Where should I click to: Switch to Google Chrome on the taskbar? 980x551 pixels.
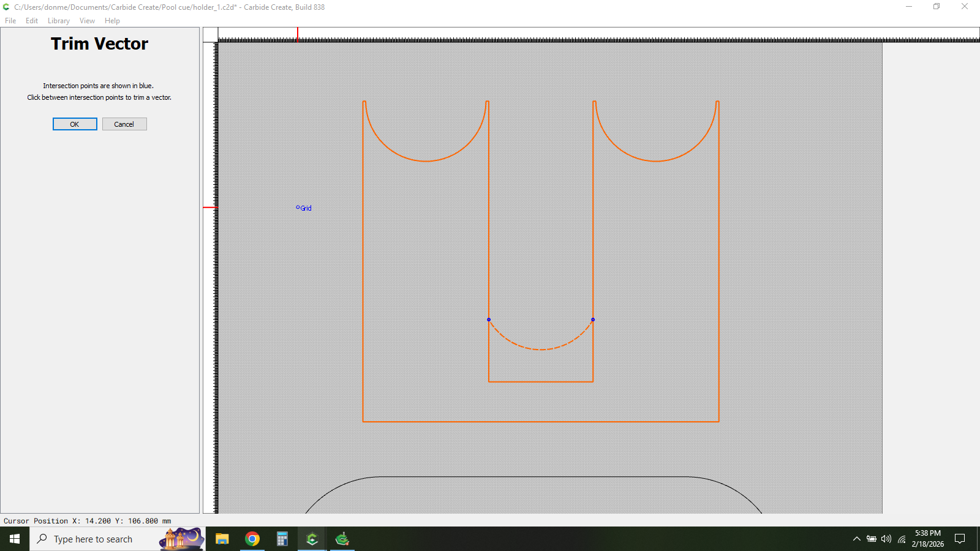pyautogui.click(x=252, y=539)
